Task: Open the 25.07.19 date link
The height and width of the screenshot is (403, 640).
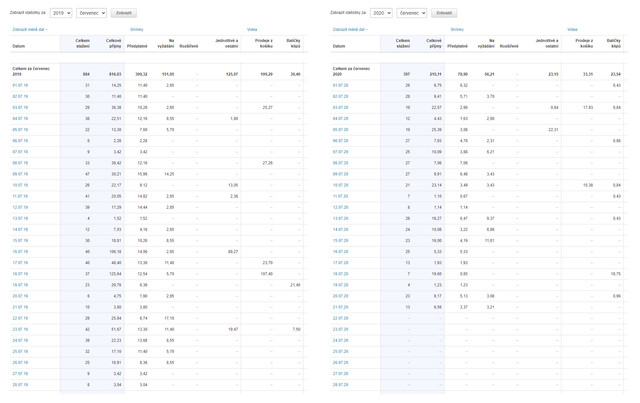Action: tap(20, 352)
